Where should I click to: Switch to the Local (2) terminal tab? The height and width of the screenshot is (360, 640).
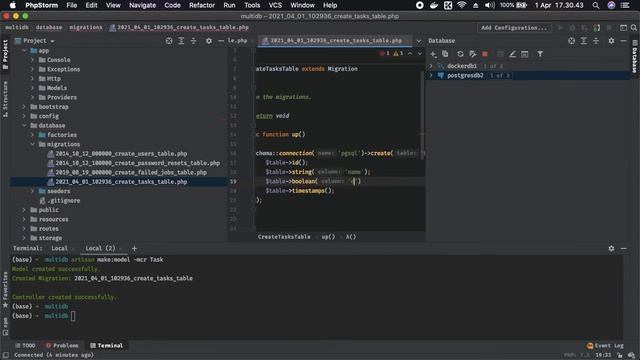100,248
